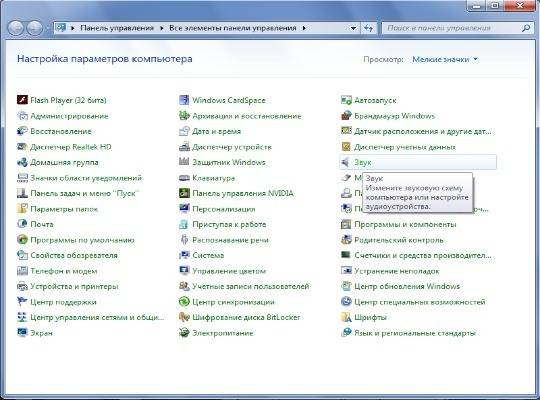Image resolution: width=540 pixels, height=400 pixels.
Task: Open the Звук speaker icon
Action: [x=345, y=162]
